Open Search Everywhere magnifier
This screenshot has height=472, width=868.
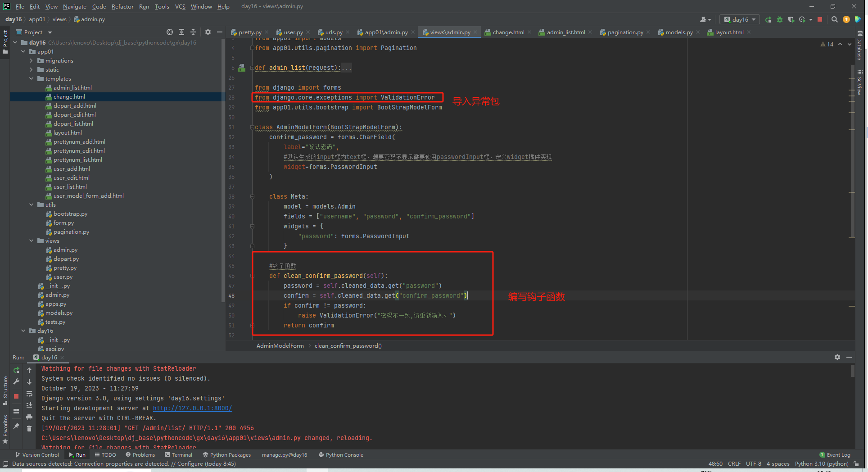click(x=835, y=19)
